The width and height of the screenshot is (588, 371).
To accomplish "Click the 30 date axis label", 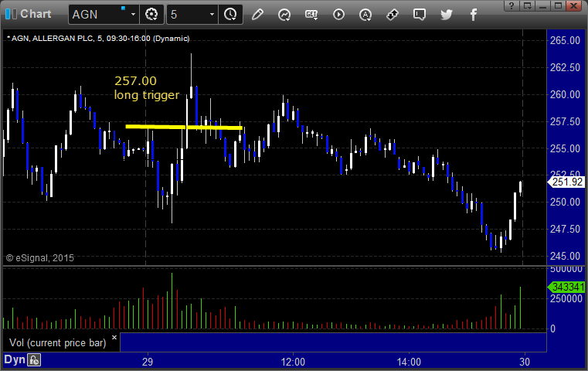I will coord(525,362).
